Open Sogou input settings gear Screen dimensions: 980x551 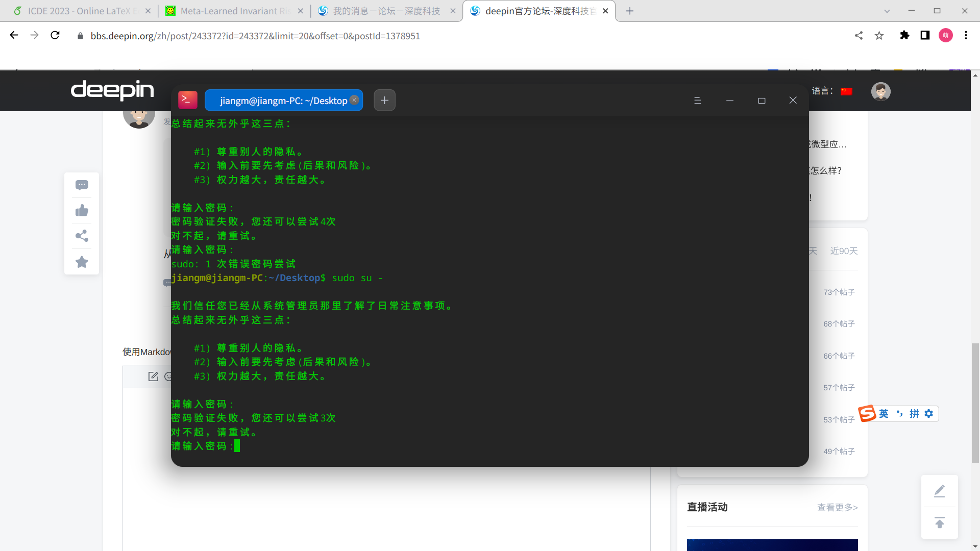coord(929,414)
